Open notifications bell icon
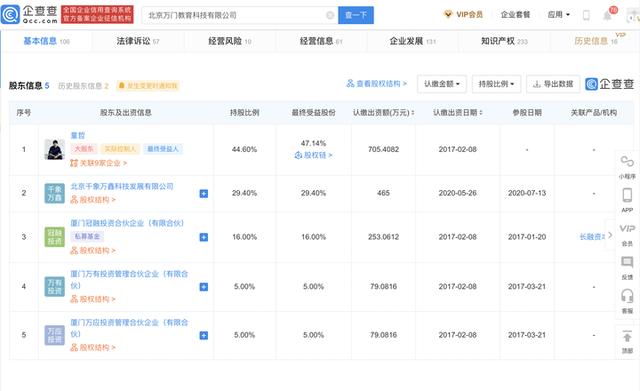Screen dimensions: 640x391 (607, 16)
